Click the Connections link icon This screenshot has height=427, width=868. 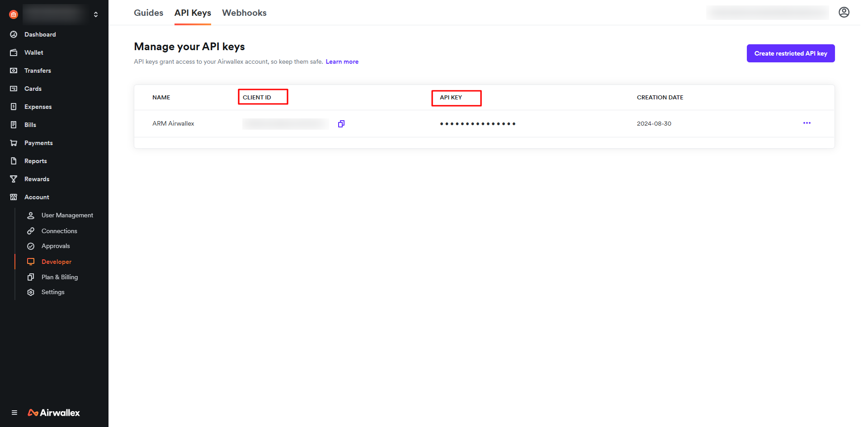pyautogui.click(x=31, y=231)
